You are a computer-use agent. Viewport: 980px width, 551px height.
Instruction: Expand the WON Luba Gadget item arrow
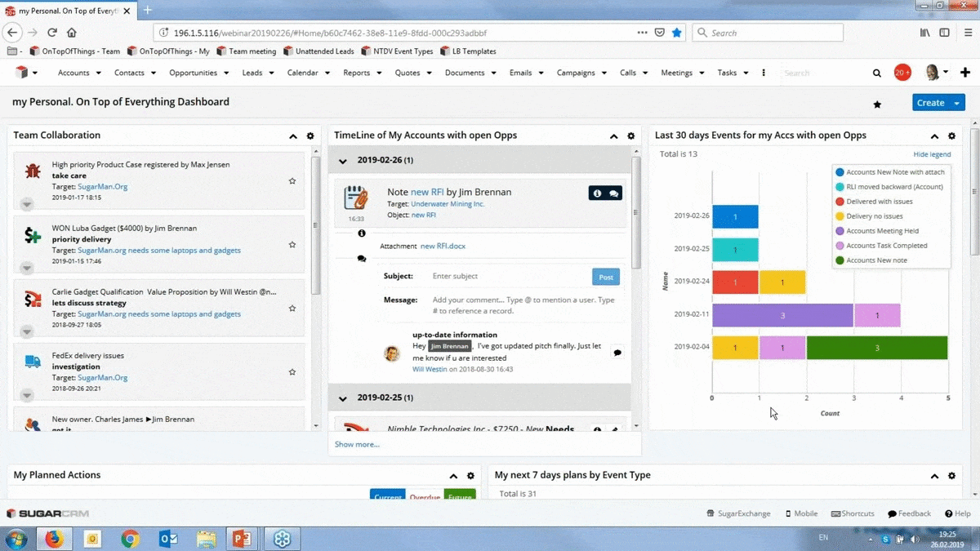[x=27, y=267]
